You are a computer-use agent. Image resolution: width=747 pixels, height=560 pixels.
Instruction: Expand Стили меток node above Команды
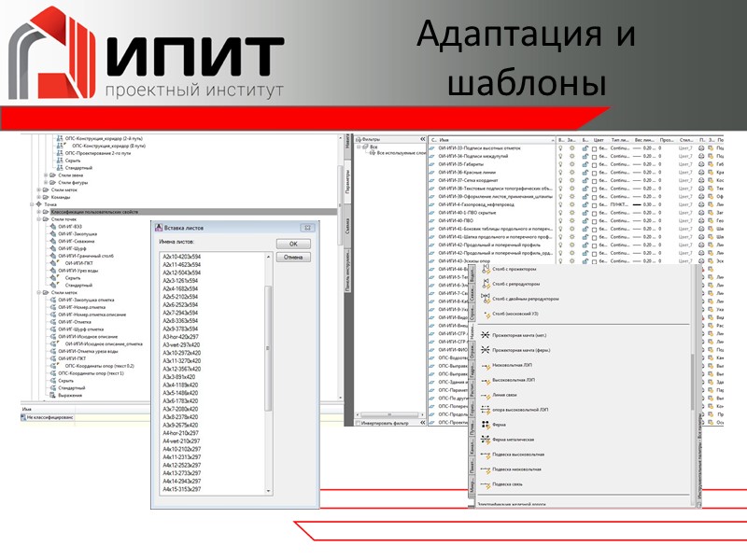tap(39, 190)
